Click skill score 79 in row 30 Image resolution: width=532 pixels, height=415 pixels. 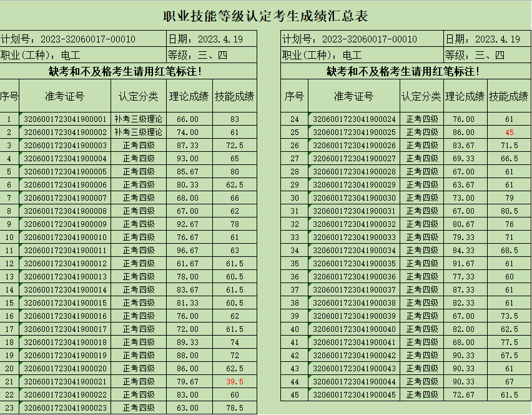tap(509, 198)
